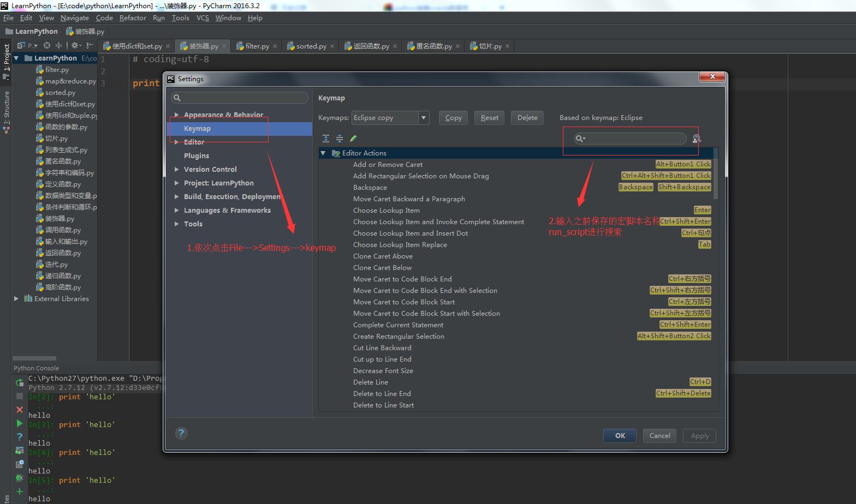Rerun the Python Console
Image resolution: width=856 pixels, height=504 pixels.
pos(20,382)
